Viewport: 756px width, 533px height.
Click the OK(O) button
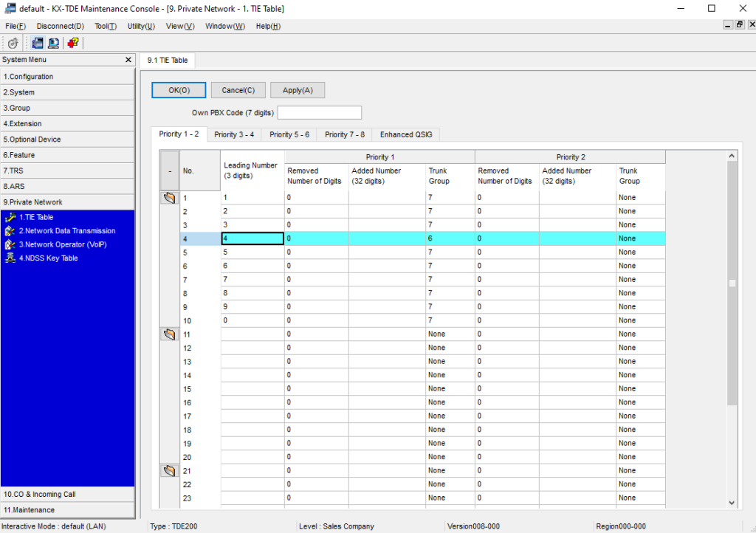point(179,90)
